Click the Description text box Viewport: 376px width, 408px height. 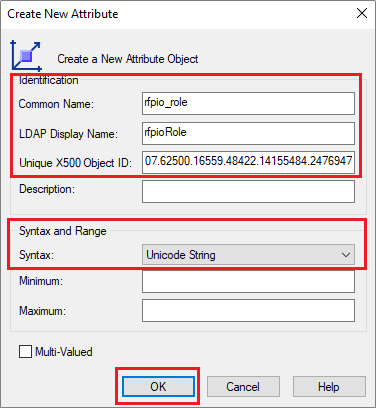(248, 191)
